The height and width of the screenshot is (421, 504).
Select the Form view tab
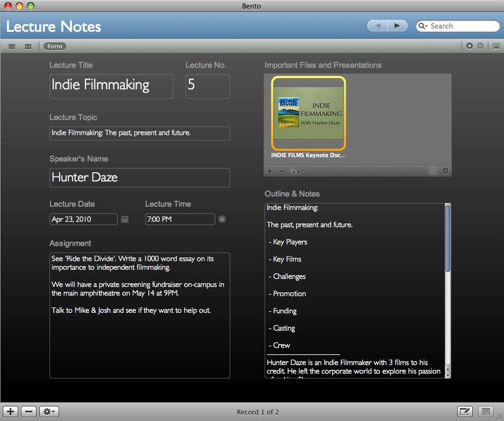(54, 47)
